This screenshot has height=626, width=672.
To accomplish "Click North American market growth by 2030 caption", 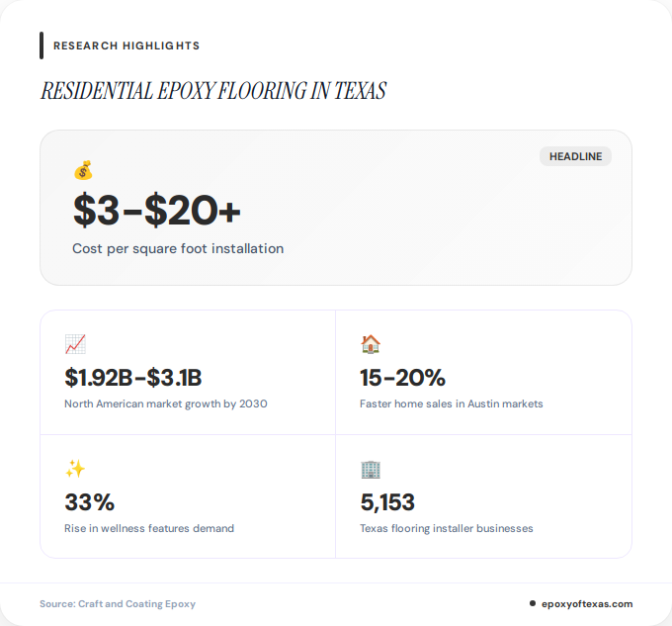I will [166, 403].
